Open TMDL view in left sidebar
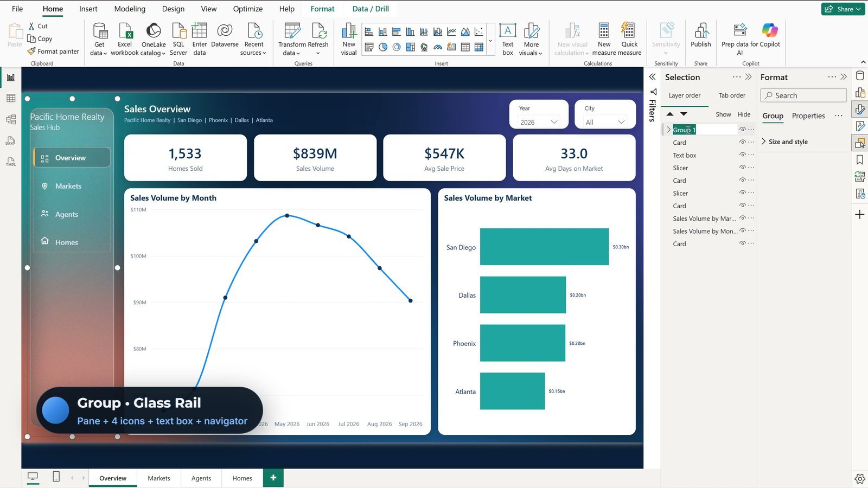This screenshot has width=868, height=488. (x=11, y=162)
